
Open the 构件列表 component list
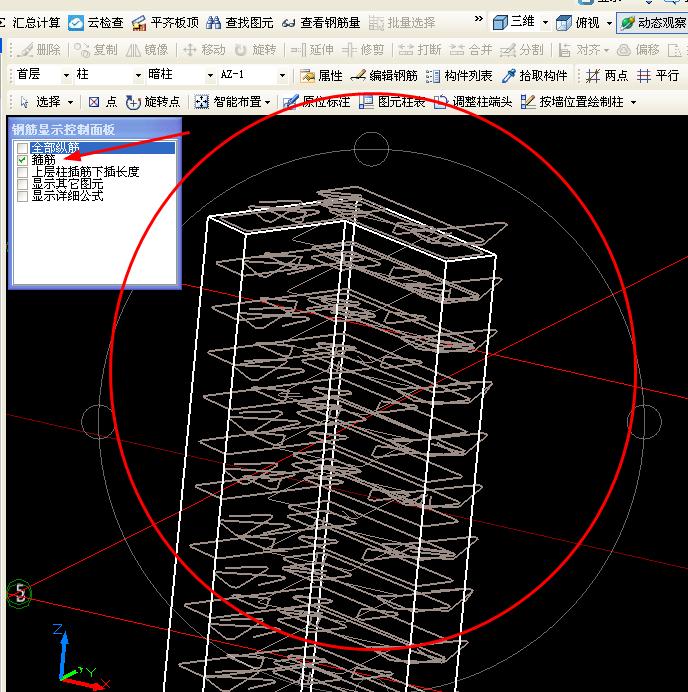(x=459, y=76)
